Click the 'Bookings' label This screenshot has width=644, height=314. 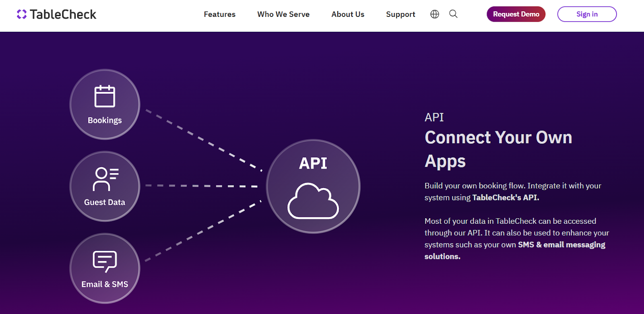click(105, 120)
